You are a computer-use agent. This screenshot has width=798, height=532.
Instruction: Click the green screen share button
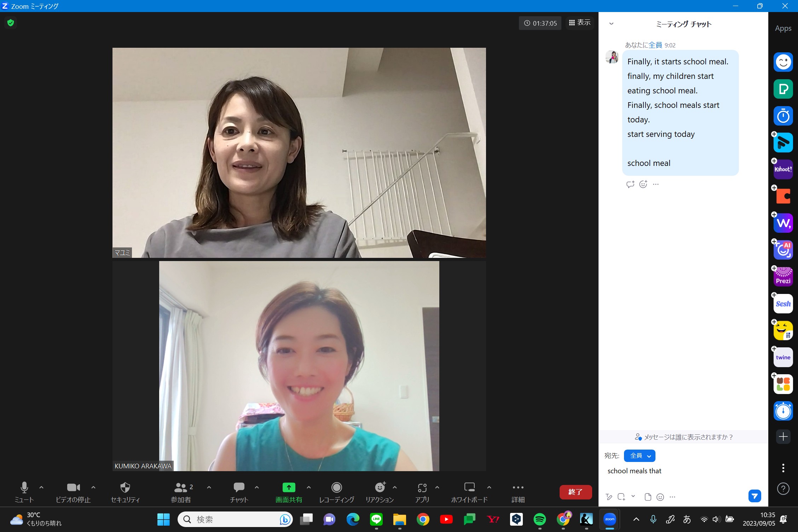pyautogui.click(x=289, y=492)
